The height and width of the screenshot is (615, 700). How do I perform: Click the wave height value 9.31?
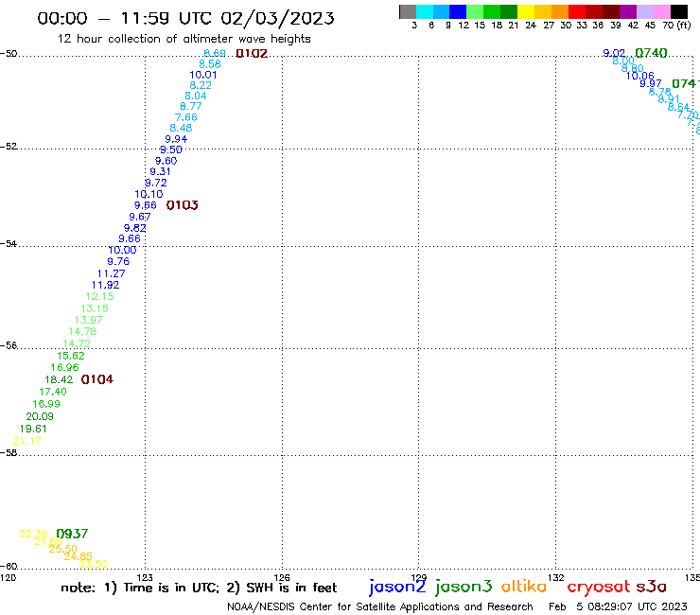click(160, 171)
